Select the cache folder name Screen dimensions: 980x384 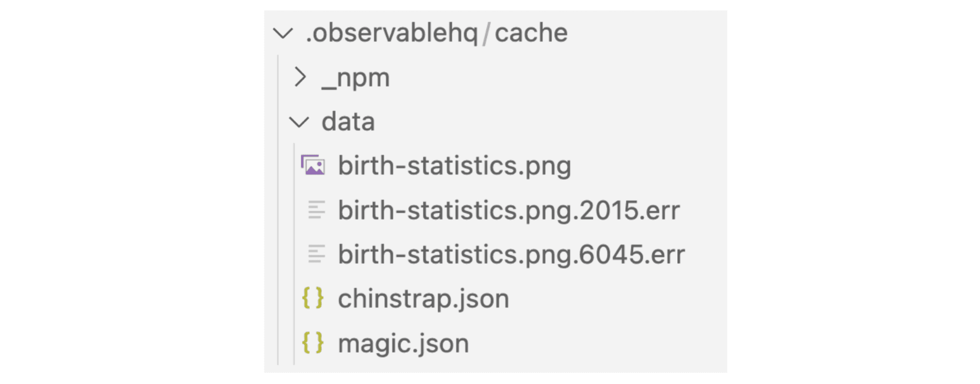[x=531, y=33]
